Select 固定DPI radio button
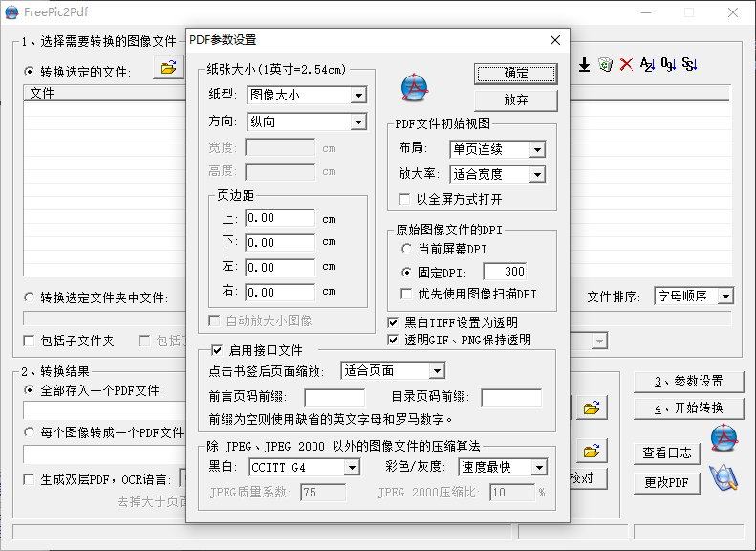Image resolution: width=756 pixels, height=551 pixels. (406, 273)
